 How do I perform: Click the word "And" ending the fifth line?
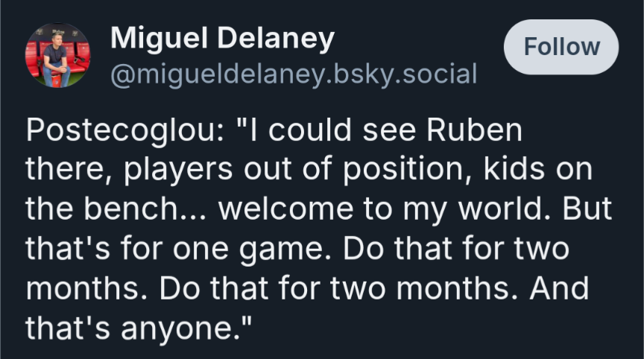pyautogui.click(x=559, y=288)
